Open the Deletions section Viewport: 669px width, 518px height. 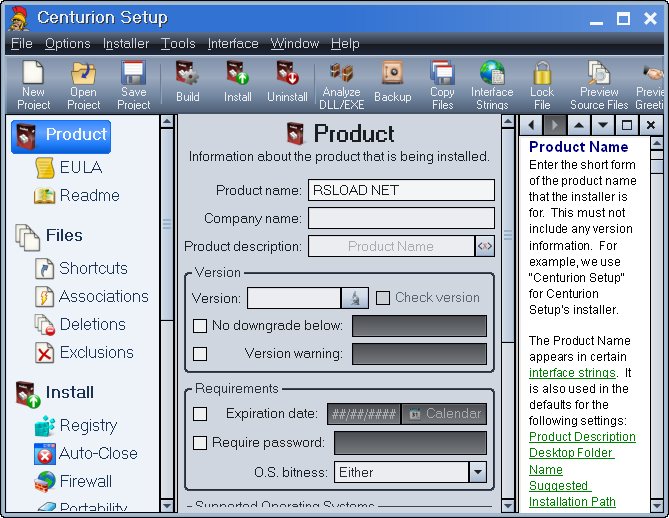click(80, 325)
